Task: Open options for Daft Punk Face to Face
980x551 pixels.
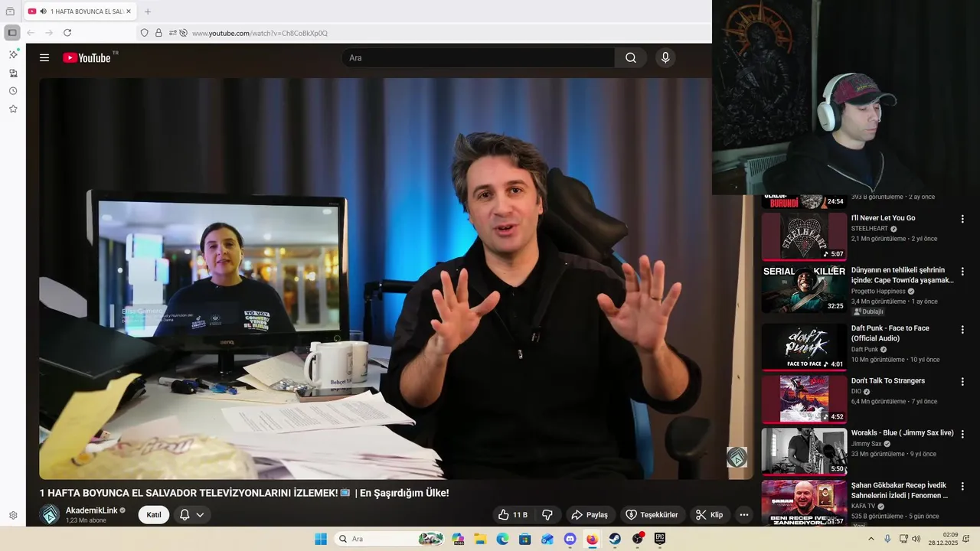Action: point(962,329)
